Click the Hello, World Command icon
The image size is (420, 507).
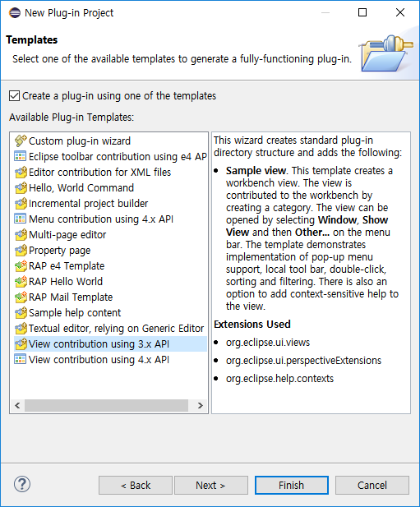click(x=21, y=187)
